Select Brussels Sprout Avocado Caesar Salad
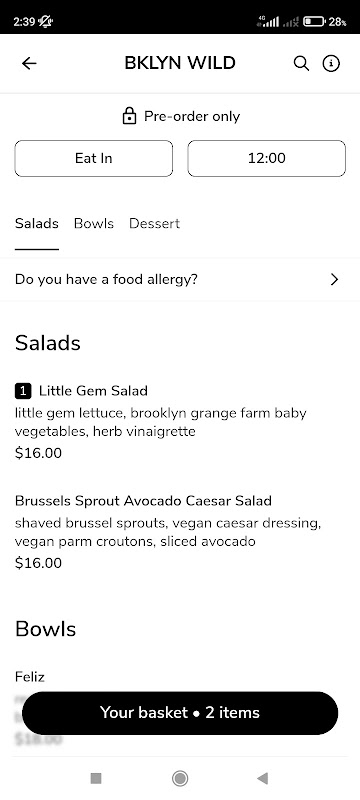The width and height of the screenshot is (360, 800). coord(180,532)
